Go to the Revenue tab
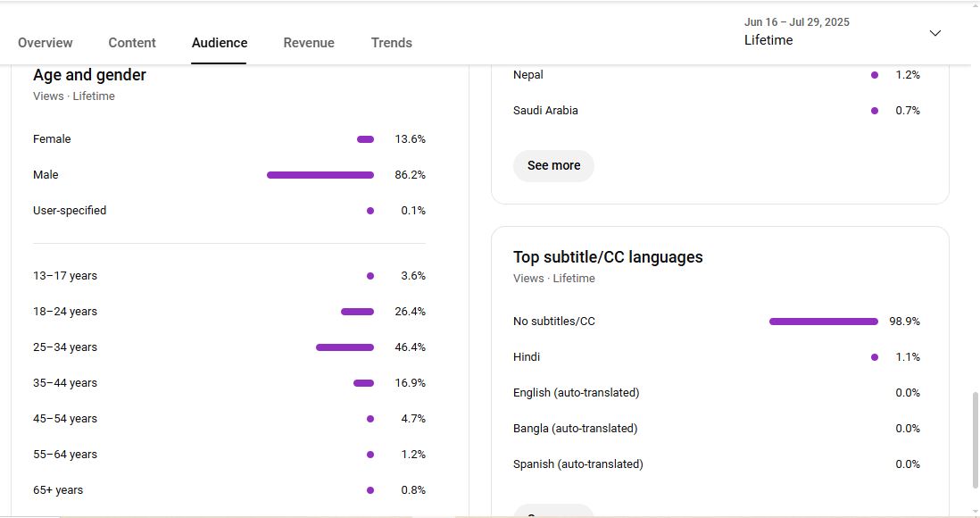This screenshot has height=518, width=980. (x=309, y=43)
